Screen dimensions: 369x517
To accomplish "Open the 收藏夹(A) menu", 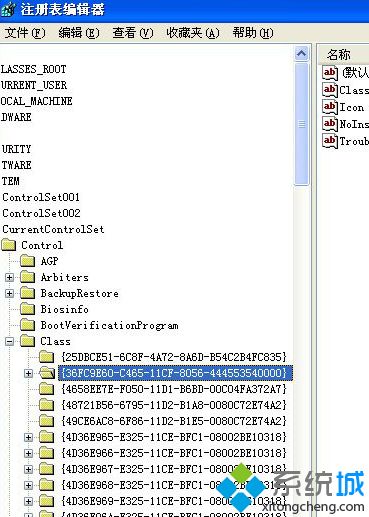I will point(193,33).
